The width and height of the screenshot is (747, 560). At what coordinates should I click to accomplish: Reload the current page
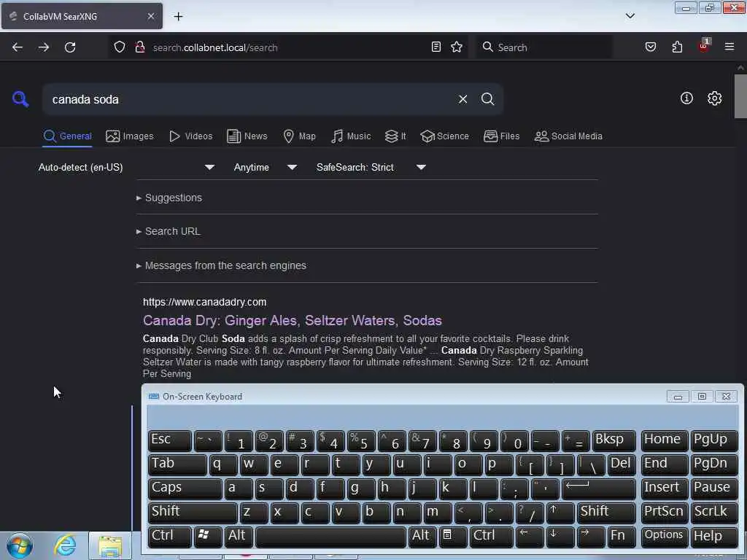click(x=70, y=47)
